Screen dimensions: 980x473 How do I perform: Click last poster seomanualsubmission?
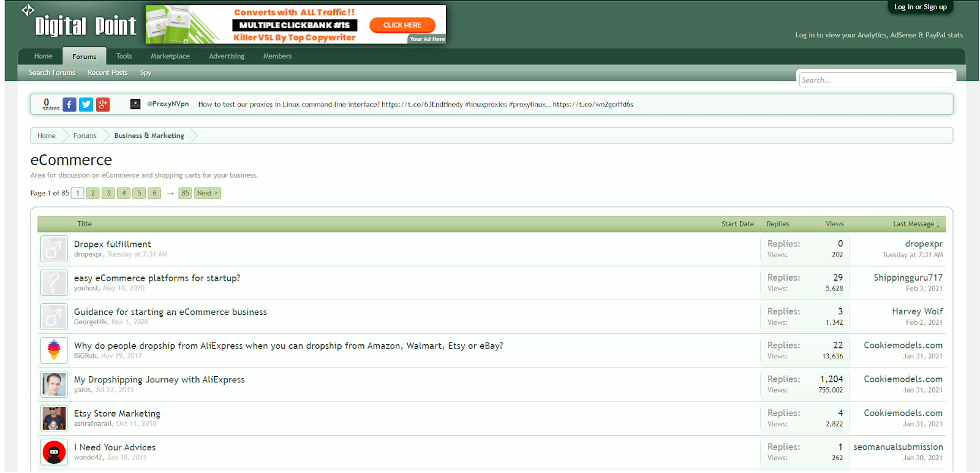pos(898,447)
